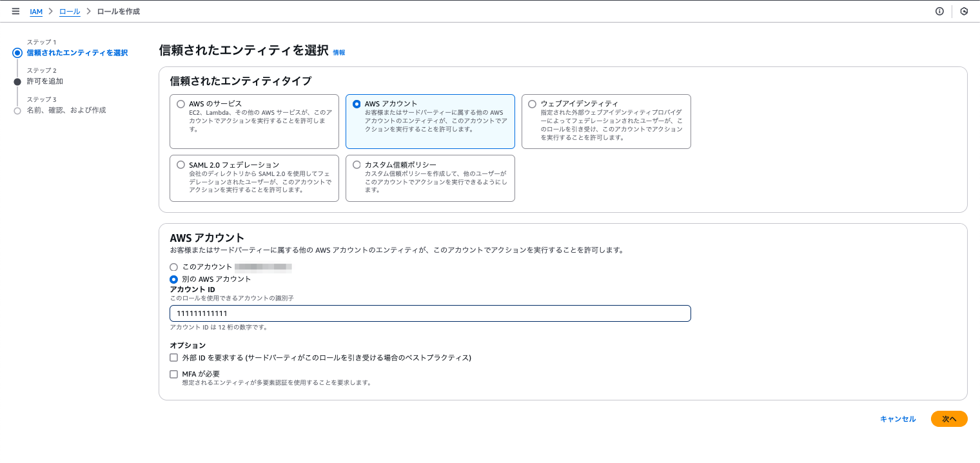
Task: Click the step 1 信頼されたエンティティを選択 indicator
Action: click(76, 52)
